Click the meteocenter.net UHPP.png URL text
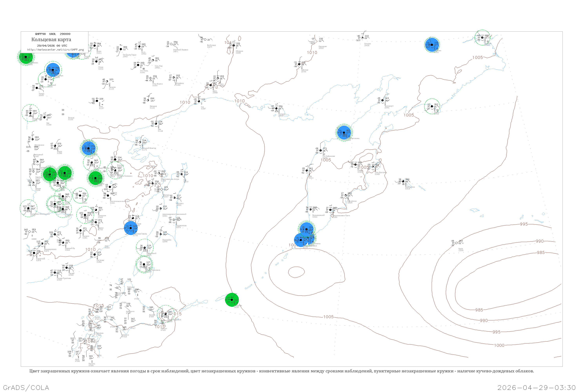588x392 pixels. click(55, 50)
